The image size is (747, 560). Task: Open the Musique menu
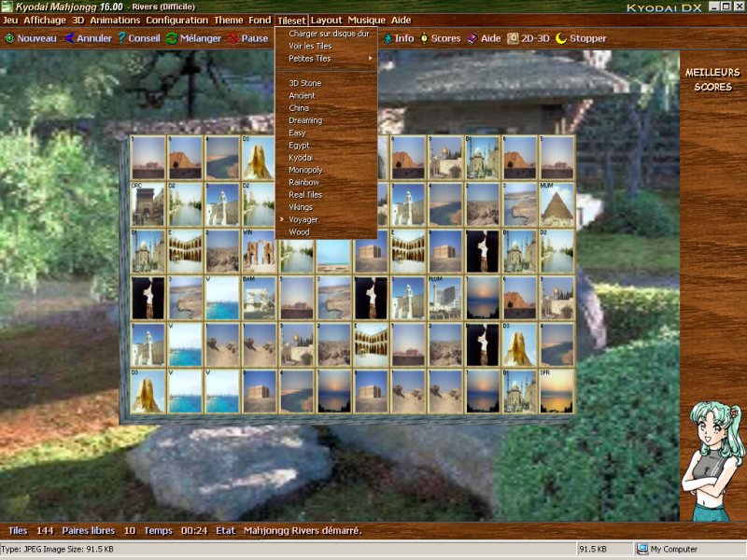[x=366, y=20]
